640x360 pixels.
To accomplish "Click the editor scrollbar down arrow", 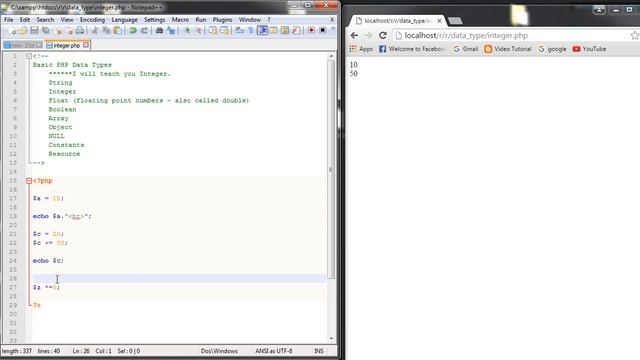I will 331,338.
